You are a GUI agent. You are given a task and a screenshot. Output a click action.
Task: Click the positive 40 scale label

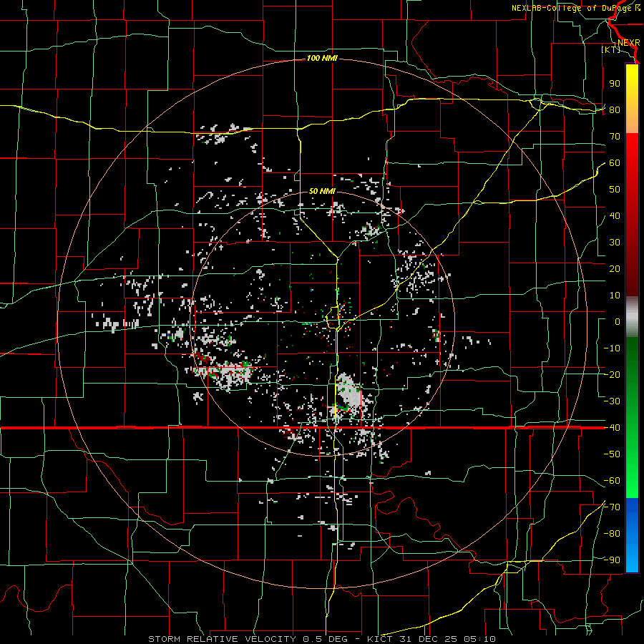tap(615, 216)
